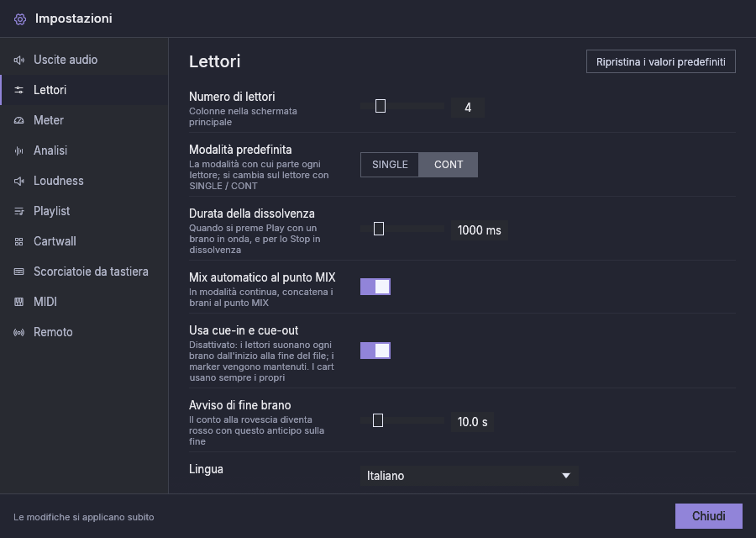Click the Cartwall grid icon
The height and width of the screenshot is (538, 756).
[18, 241]
